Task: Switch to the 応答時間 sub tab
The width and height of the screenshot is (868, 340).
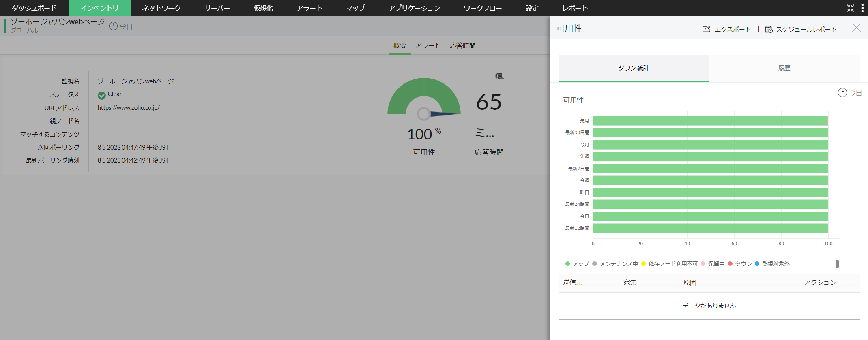Action: (462, 45)
